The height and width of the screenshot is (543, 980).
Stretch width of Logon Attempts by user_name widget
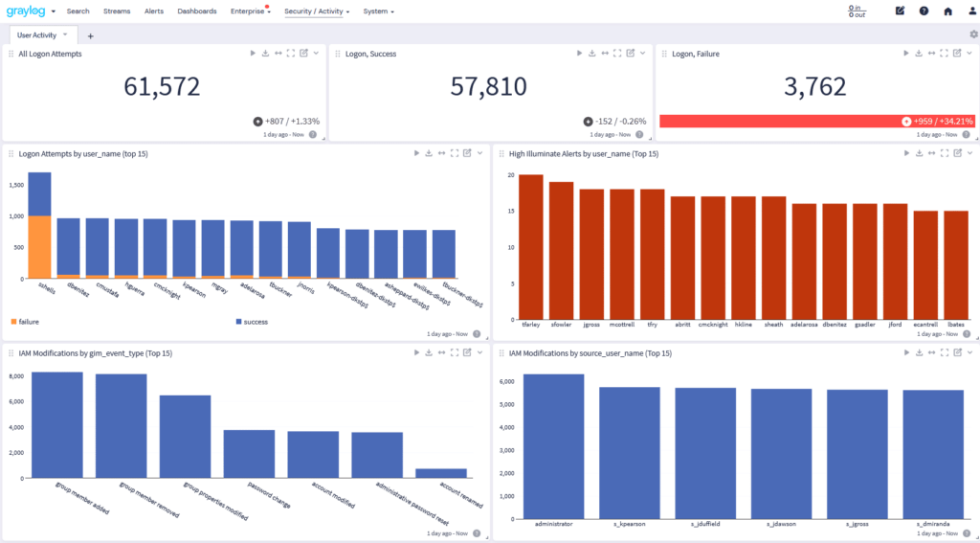coord(441,153)
